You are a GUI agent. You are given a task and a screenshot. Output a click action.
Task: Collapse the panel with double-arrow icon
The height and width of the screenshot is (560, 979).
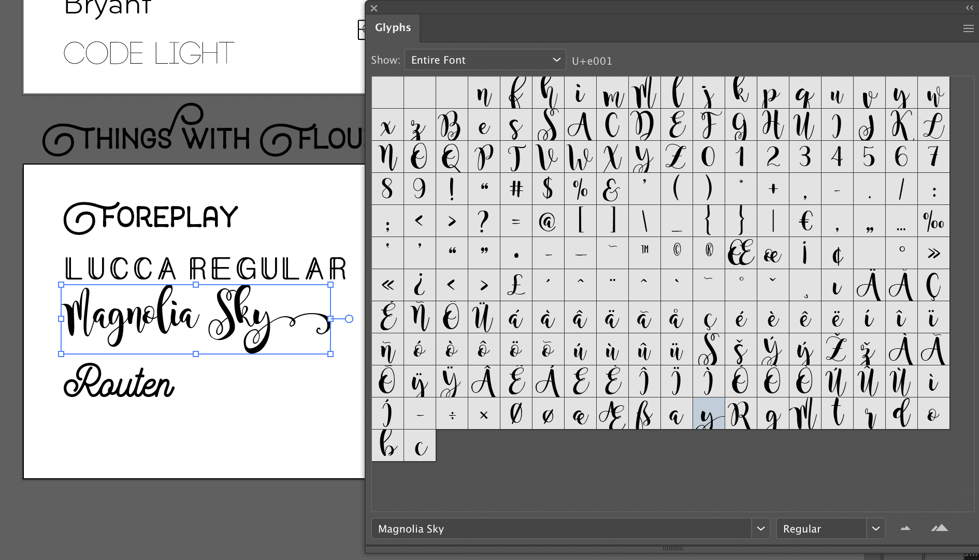tap(969, 8)
